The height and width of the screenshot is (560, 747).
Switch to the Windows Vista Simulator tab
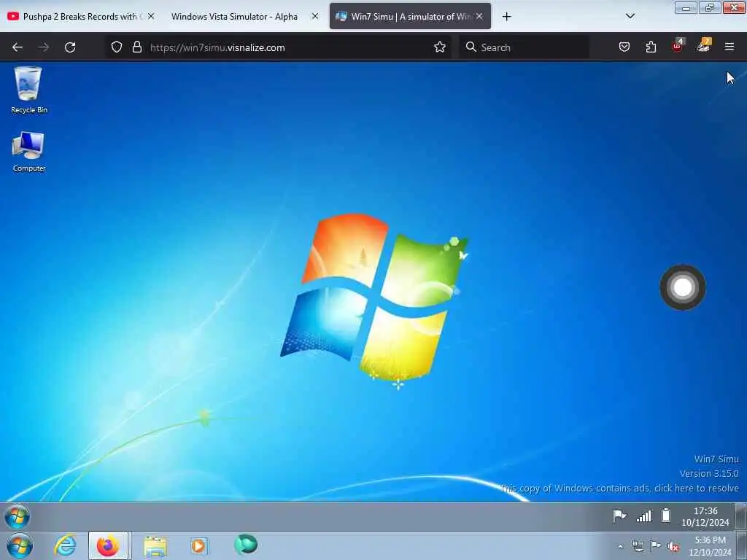click(x=234, y=17)
